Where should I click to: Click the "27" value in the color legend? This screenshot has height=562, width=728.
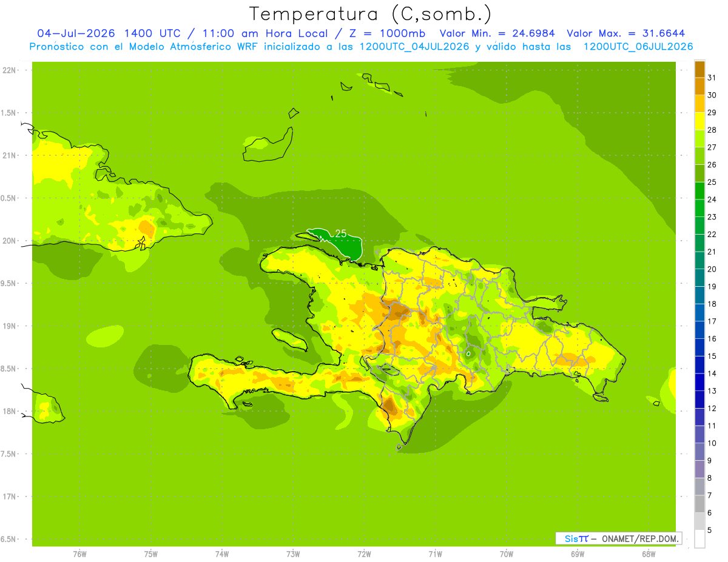712,147
